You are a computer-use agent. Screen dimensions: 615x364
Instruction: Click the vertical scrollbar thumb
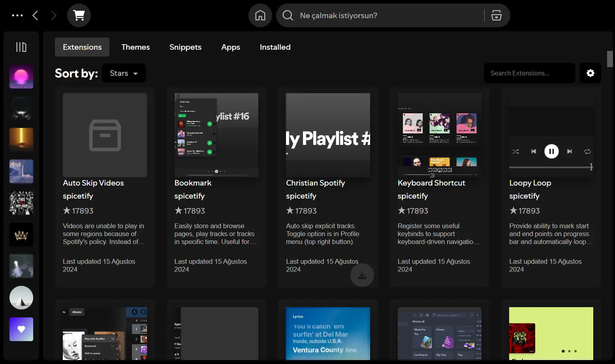click(x=610, y=59)
